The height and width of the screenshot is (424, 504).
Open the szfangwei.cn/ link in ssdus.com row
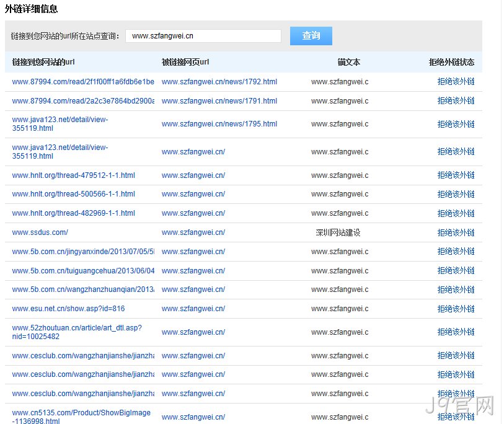coord(193,232)
